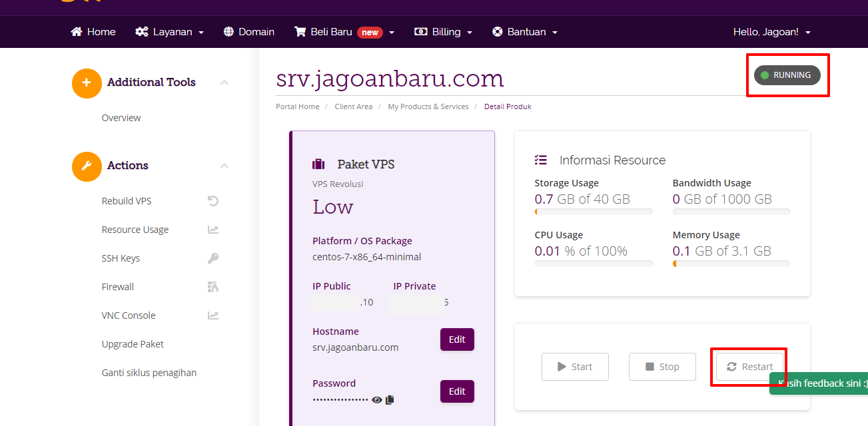Click the masked password dots
This screenshot has height=426, width=868.
pos(340,399)
